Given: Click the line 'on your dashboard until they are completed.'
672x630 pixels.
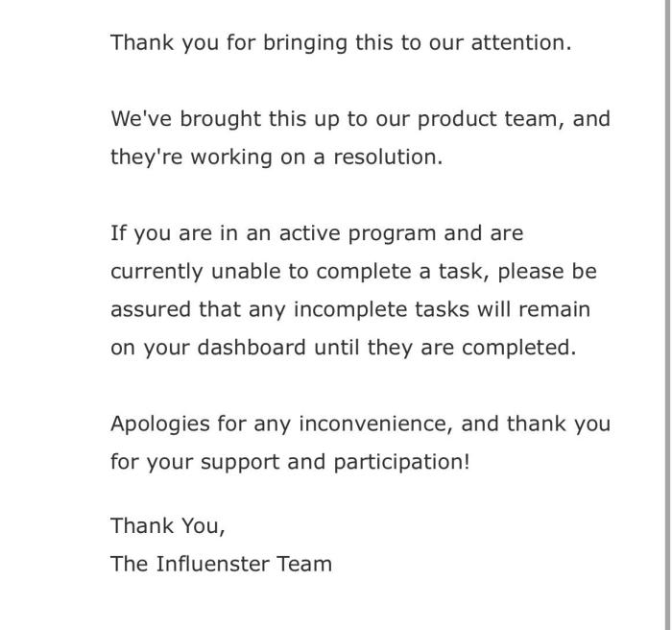Looking at the screenshot, I should point(344,348).
